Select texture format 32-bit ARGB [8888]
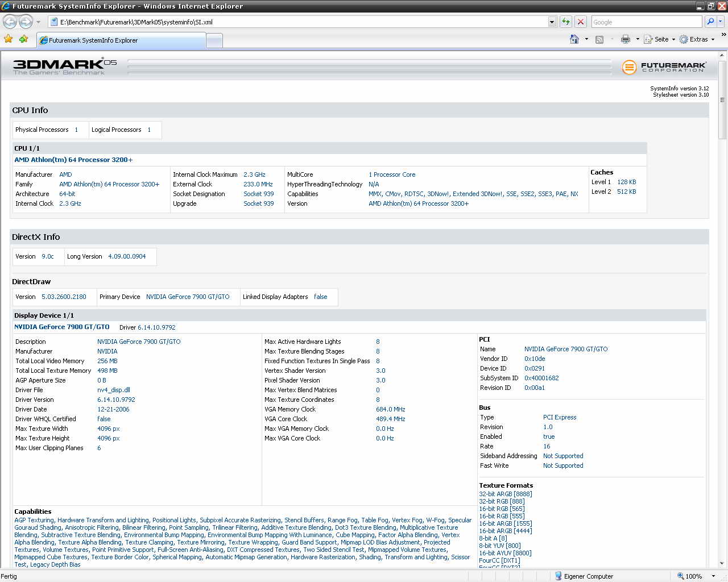This screenshot has height=582, width=728. click(x=506, y=494)
